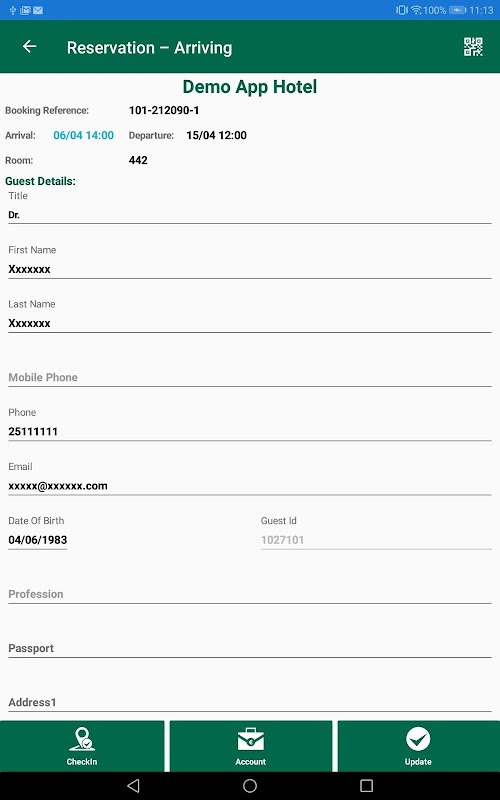Tap the Update checkmark icon
The height and width of the screenshot is (800, 500).
[x=418, y=739]
